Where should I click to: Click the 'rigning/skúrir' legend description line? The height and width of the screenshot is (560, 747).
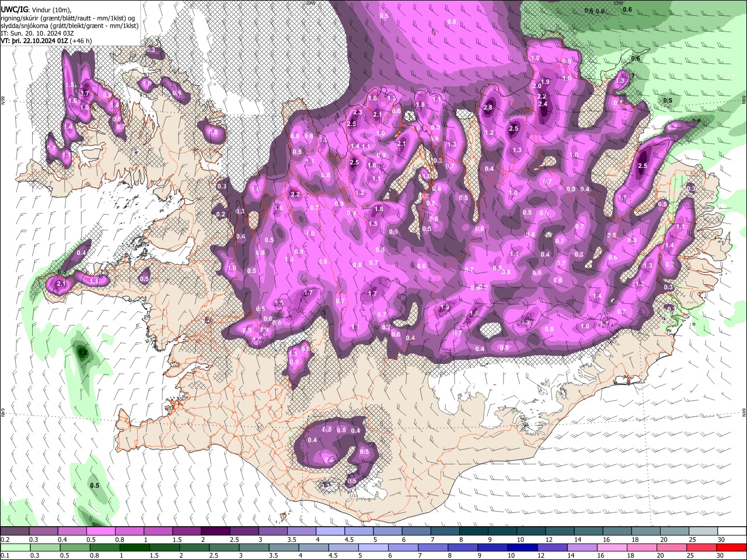point(68,18)
